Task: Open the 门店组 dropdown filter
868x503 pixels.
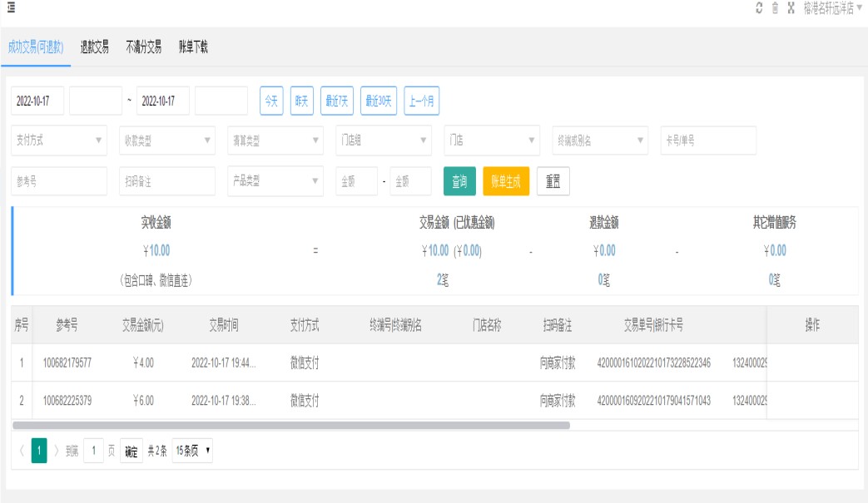Action: [x=383, y=141]
